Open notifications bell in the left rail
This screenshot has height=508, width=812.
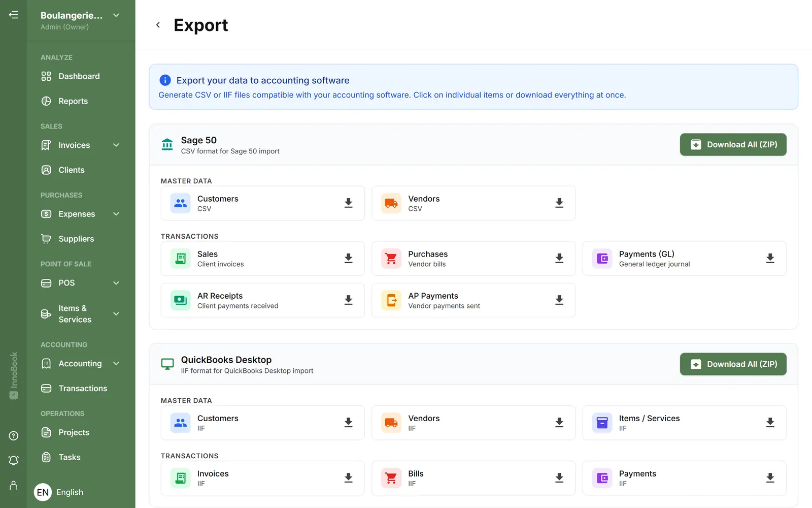14,461
